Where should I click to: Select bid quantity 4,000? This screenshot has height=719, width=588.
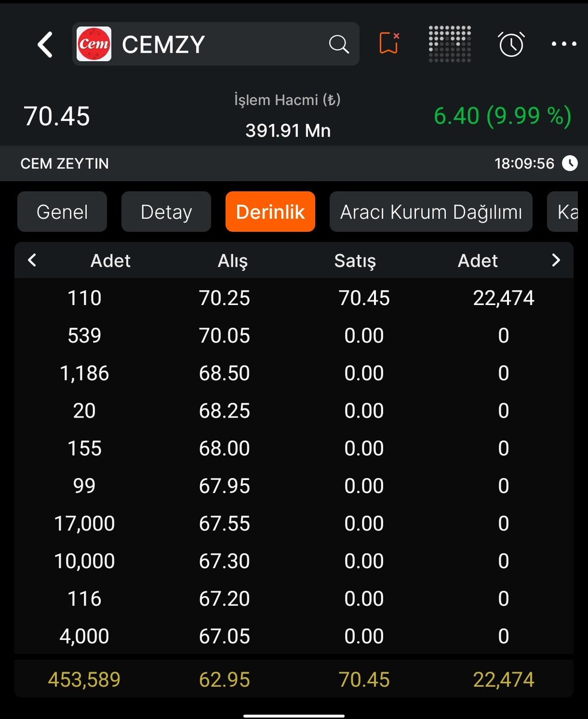coord(85,636)
